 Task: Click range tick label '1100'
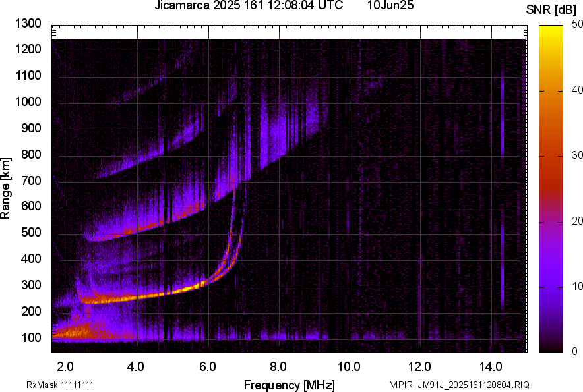coord(28,76)
